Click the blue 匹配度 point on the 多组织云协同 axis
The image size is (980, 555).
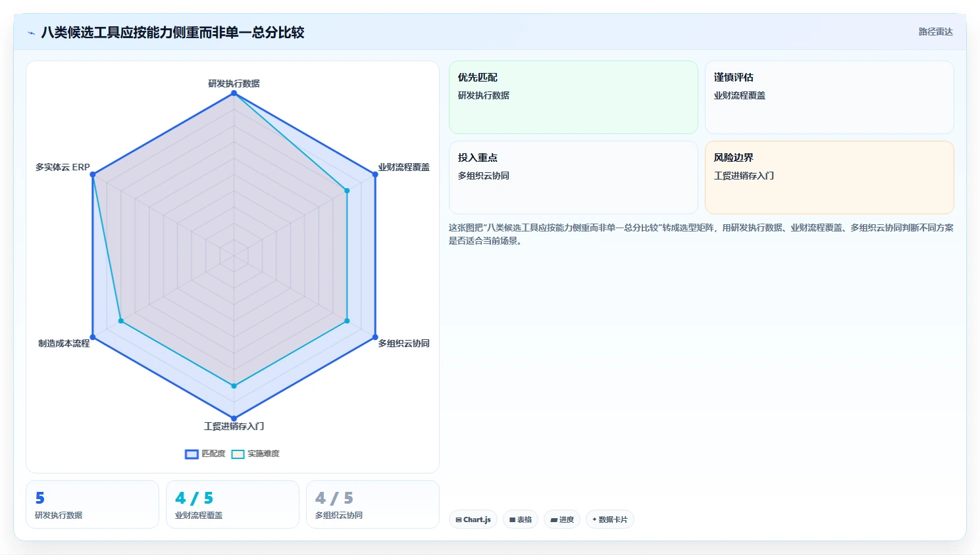(x=375, y=337)
